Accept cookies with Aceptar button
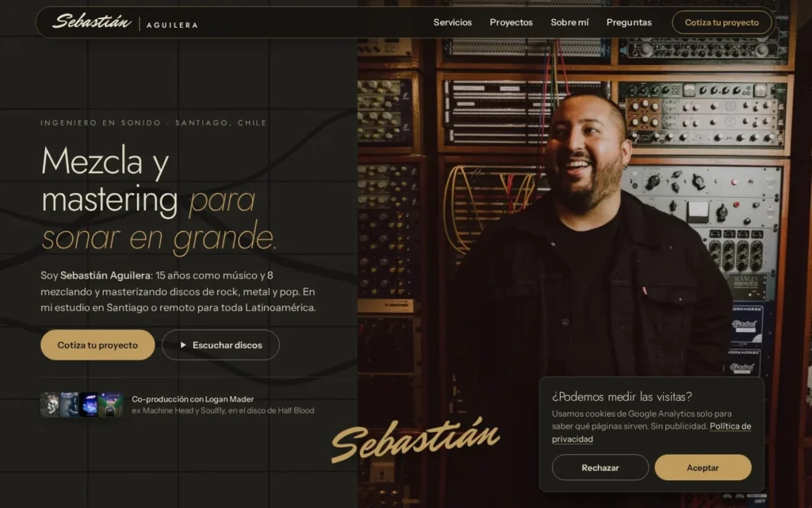The width and height of the screenshot is (812, 508). tap(703, 468)
